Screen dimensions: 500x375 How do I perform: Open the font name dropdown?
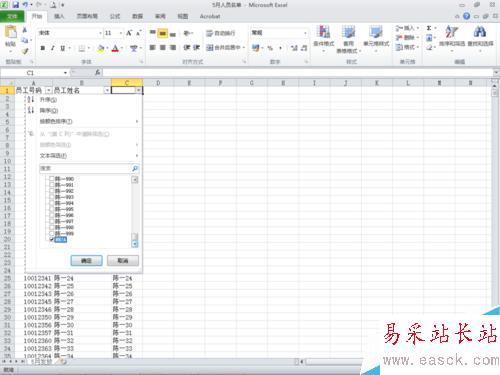click(100, 33)
